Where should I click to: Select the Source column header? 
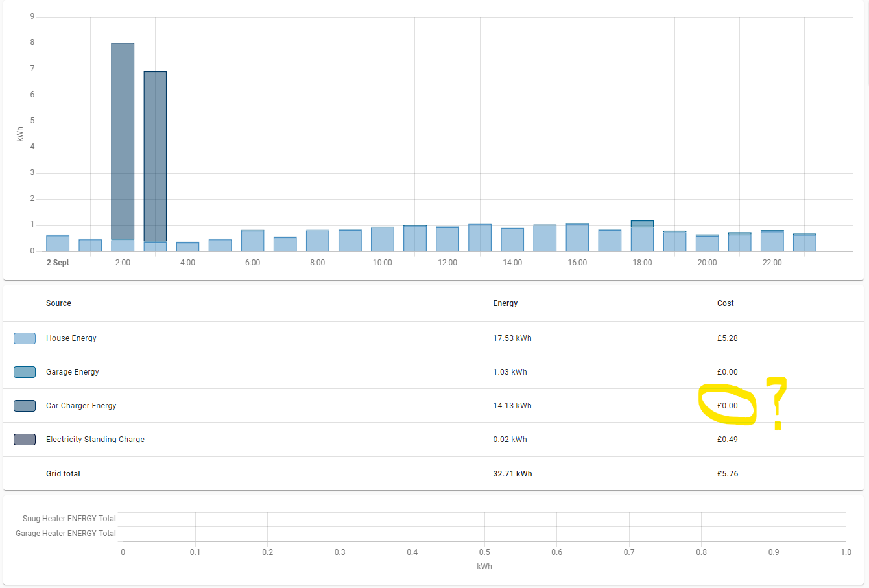coord(58,303)
